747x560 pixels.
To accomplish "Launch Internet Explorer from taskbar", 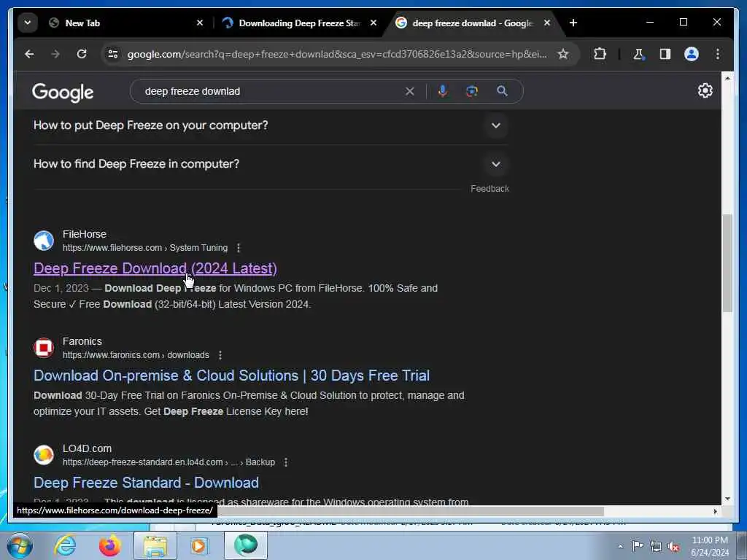I will (x=65, y=545).
